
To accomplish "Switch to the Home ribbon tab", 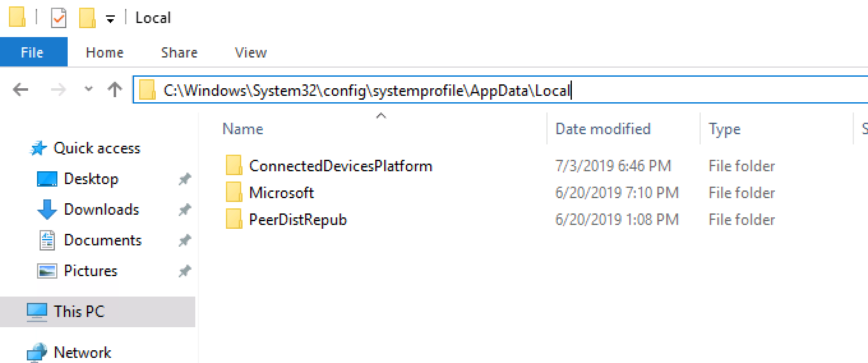I will click(105, 52).
